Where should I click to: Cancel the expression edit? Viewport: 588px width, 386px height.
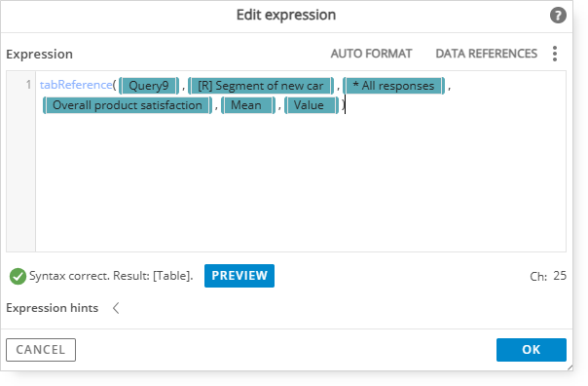point(41,350)
